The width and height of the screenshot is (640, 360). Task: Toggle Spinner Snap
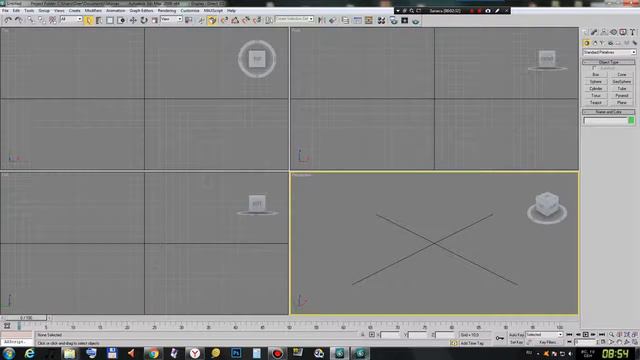[x=257, y=20]
